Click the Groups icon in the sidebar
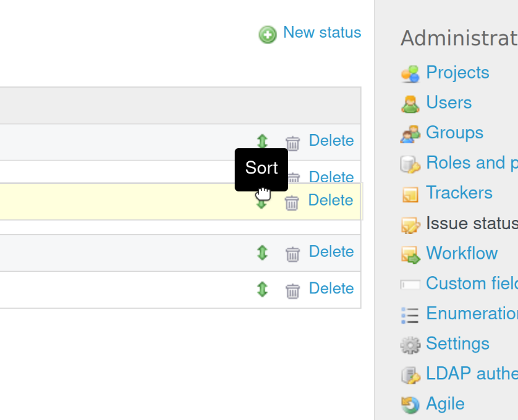Screen dimensions: 518x420 (x=410, y=133)
